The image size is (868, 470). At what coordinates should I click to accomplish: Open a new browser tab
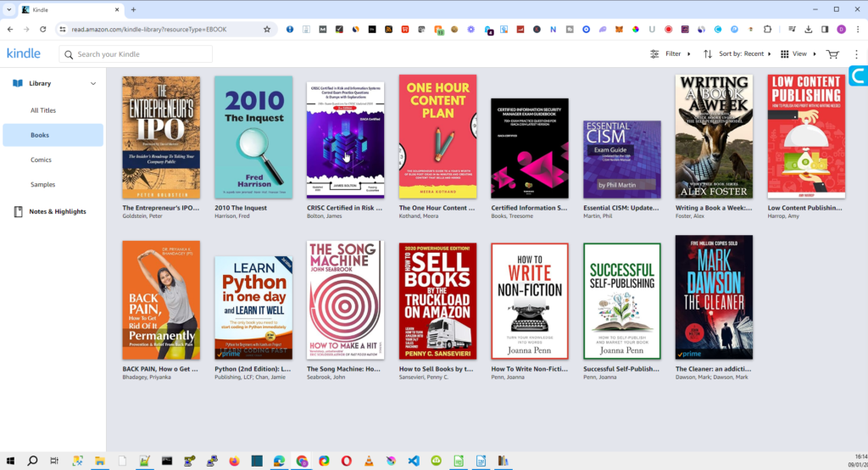click(x=133, y=9)
